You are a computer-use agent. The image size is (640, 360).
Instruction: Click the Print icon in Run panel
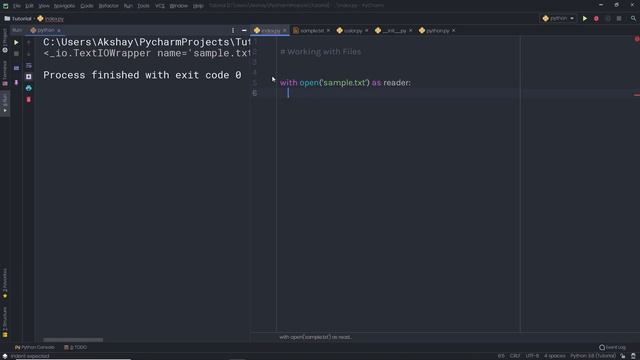point(29,88)
